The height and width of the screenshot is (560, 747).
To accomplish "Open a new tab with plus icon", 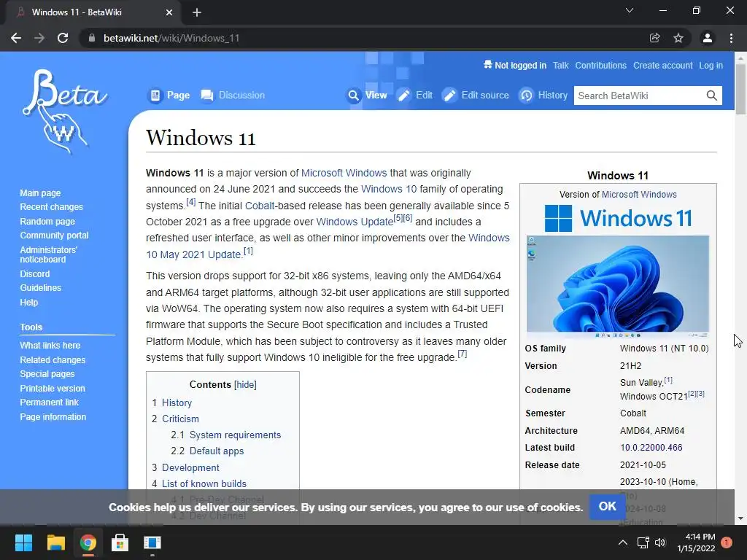I will 197,12.
